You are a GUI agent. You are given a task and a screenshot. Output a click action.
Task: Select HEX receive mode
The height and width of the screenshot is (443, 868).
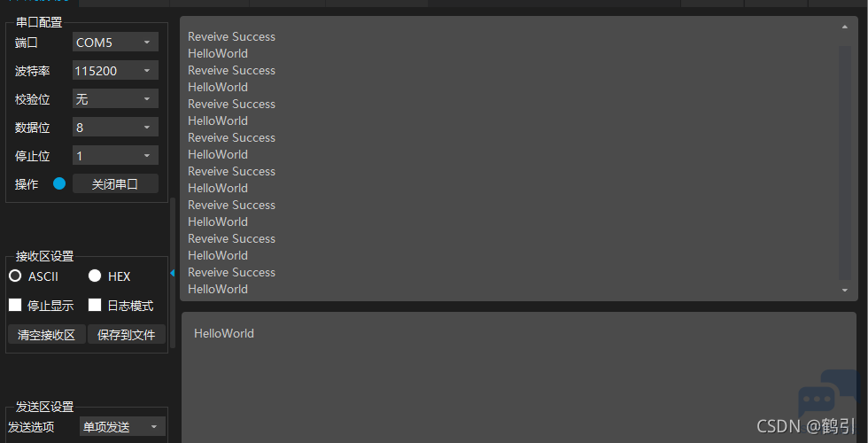(95, 276)
